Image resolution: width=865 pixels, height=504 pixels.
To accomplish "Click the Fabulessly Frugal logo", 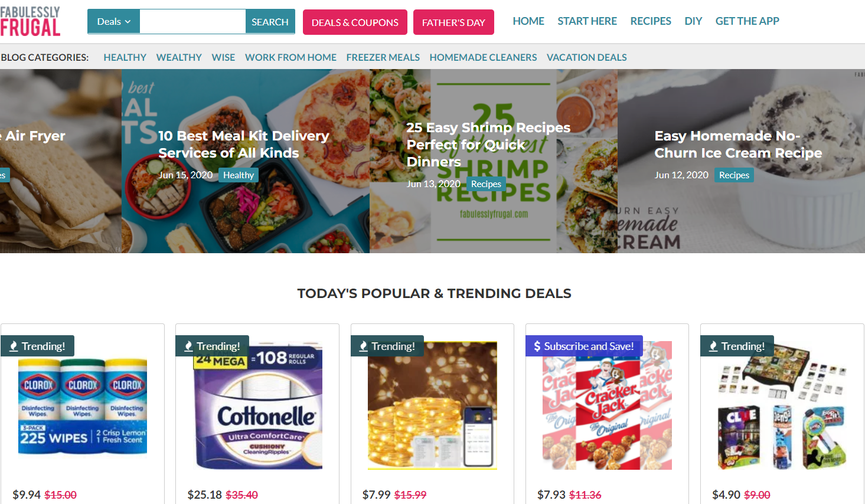I will [30, 22].
